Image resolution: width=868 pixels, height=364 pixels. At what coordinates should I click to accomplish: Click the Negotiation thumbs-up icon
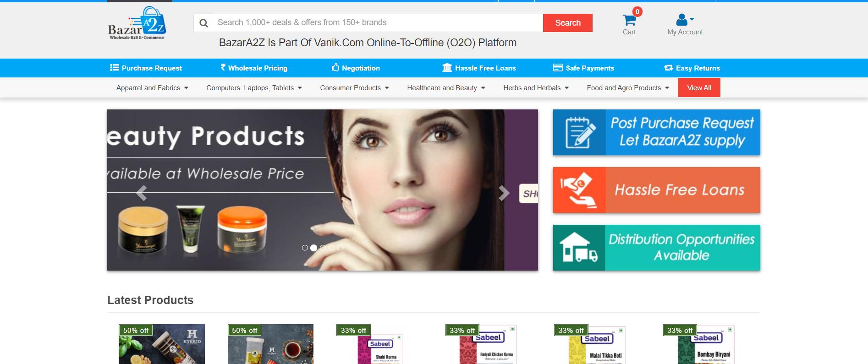click(335, 68)
